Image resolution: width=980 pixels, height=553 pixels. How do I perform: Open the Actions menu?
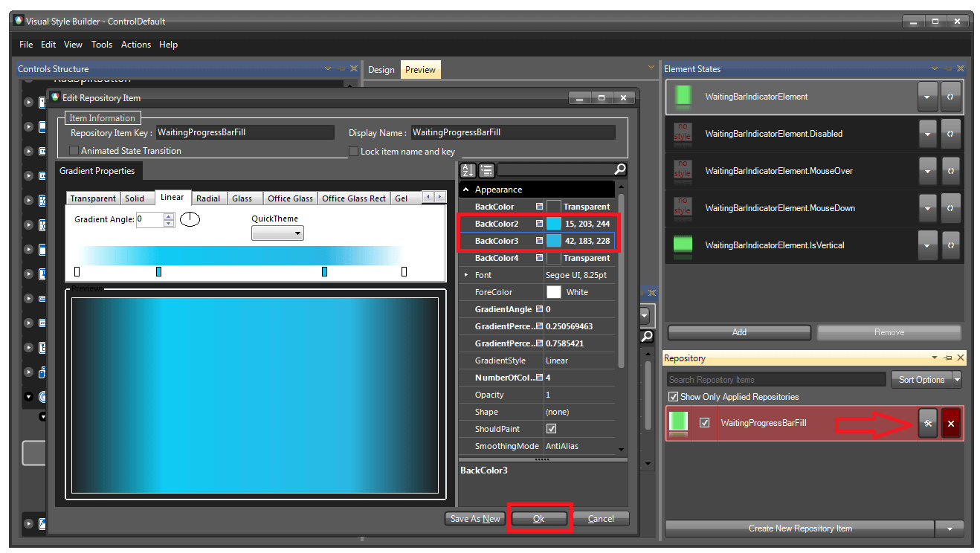pos(135,45)
